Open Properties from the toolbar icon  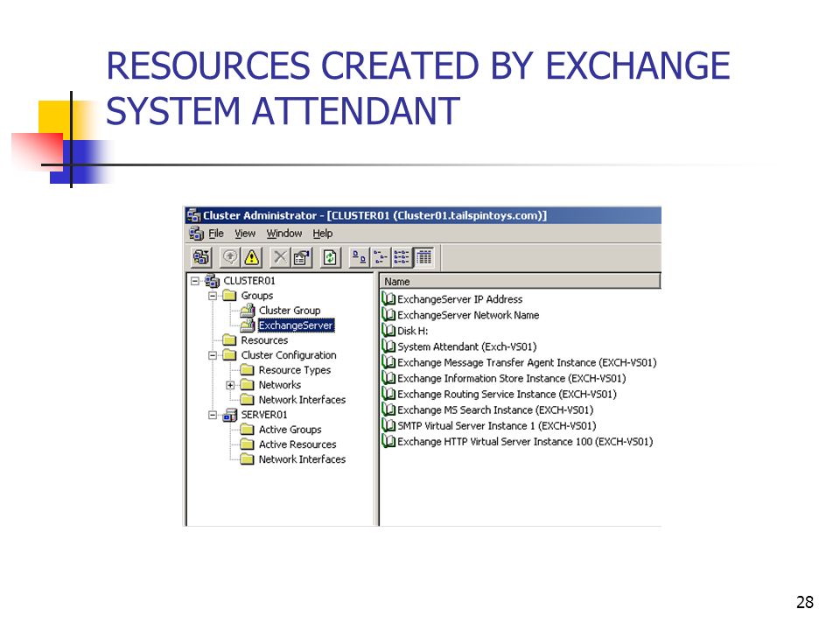pos(302,257)
